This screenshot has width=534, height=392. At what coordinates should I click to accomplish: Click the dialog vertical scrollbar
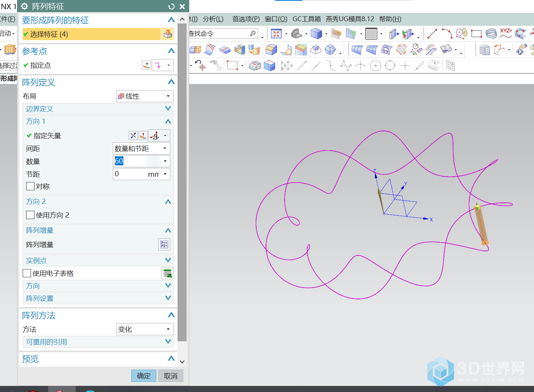click(x=182, y=182)
